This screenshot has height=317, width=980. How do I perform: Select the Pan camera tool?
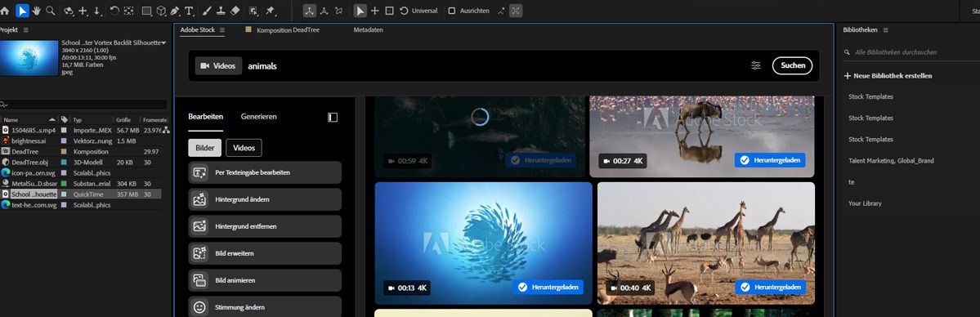[x=83, y=11]
